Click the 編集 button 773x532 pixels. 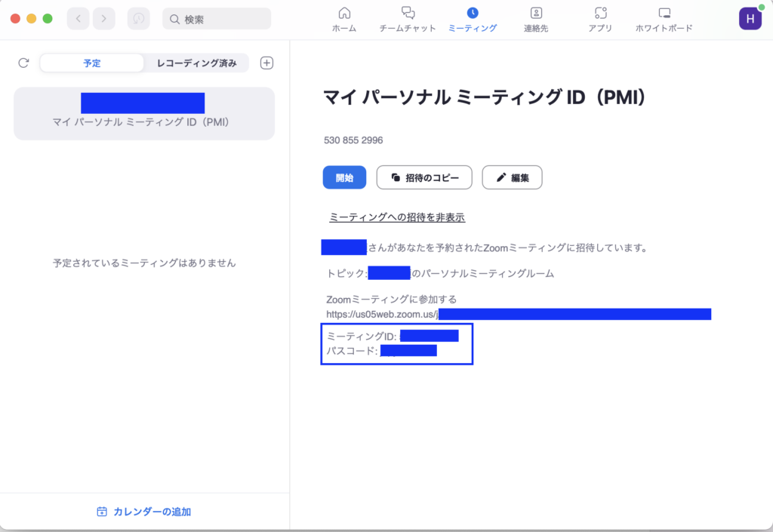coord(512,177)
